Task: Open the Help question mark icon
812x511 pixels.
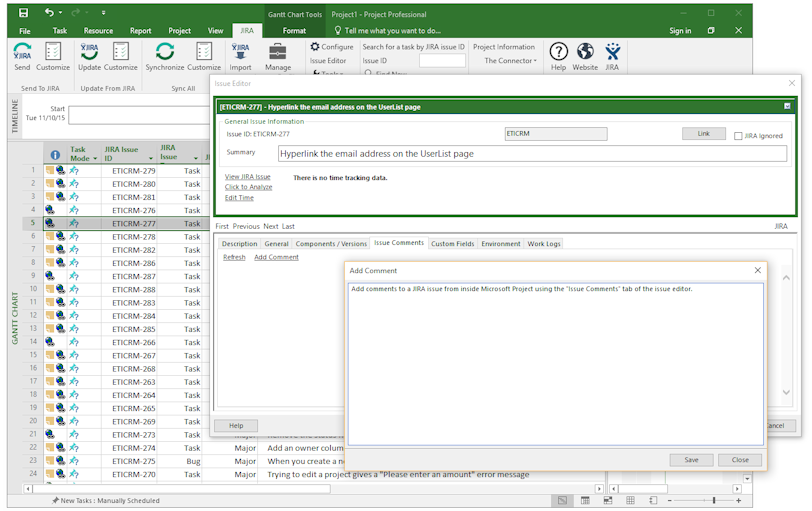Action: [x=558, y=52]
